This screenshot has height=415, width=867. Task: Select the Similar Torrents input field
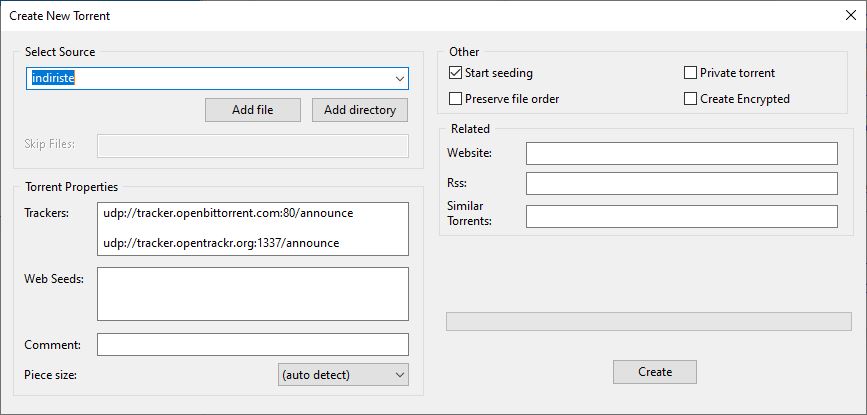point(682,217)
